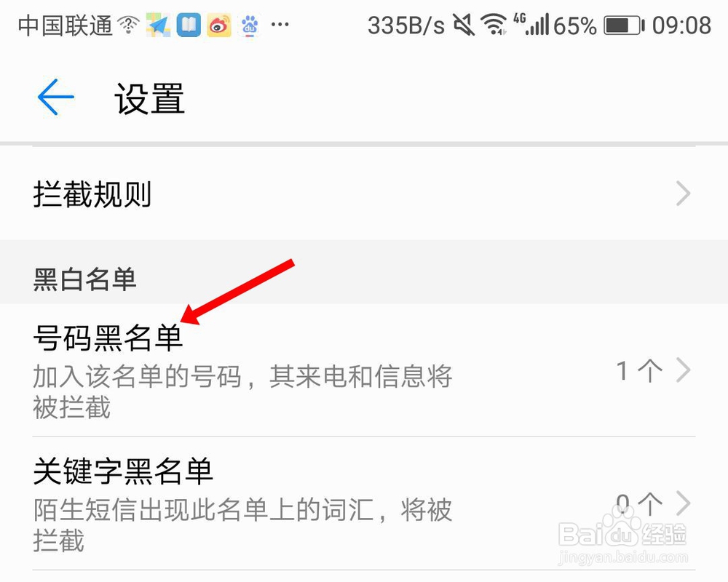The height and width of the screenshot is (582, 728).
Task: Select the 关键字黑名单 entry
Action: point(364,503)
